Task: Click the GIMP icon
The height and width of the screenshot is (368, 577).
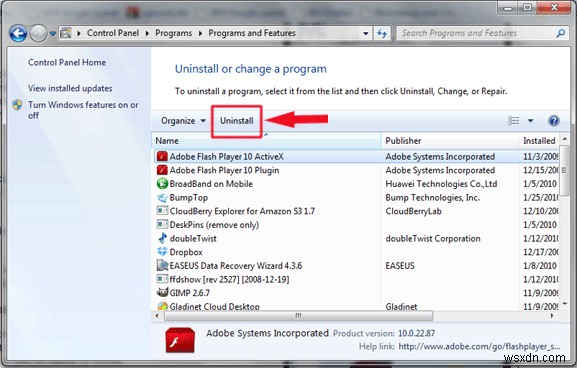Action: coord(162,293)
